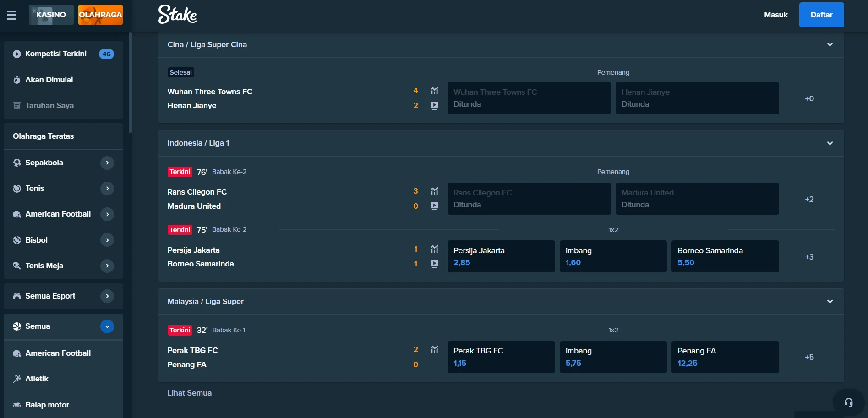Expand the Bisbol submenu arrow
The width and height of the screenshot is (868, 418).
(107, 240)
